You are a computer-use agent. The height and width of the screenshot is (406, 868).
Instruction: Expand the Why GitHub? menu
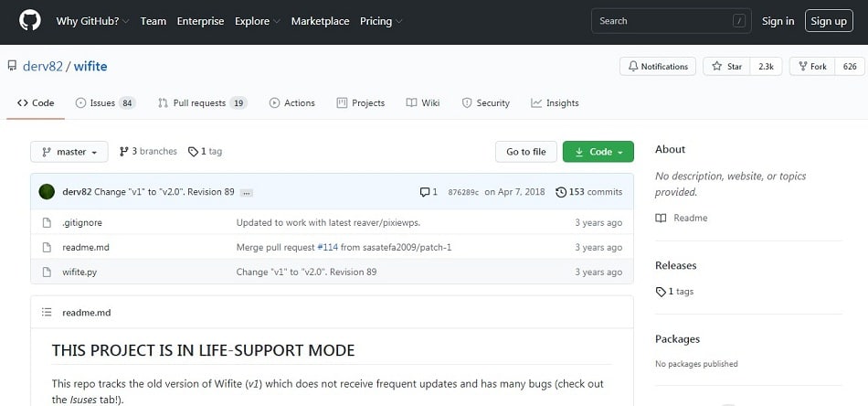pyautogui.click(x=92, y=21)
